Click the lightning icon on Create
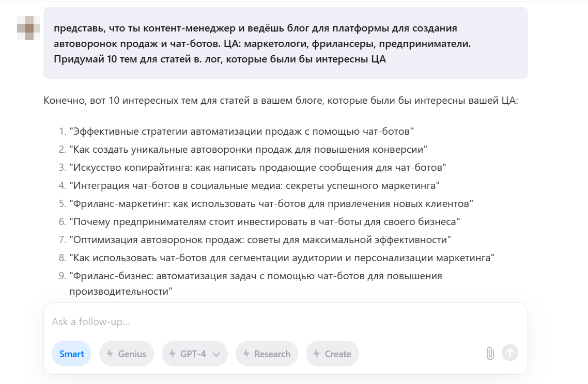The width and height of the screenshot is (588, 384). (x=317, y=354)
